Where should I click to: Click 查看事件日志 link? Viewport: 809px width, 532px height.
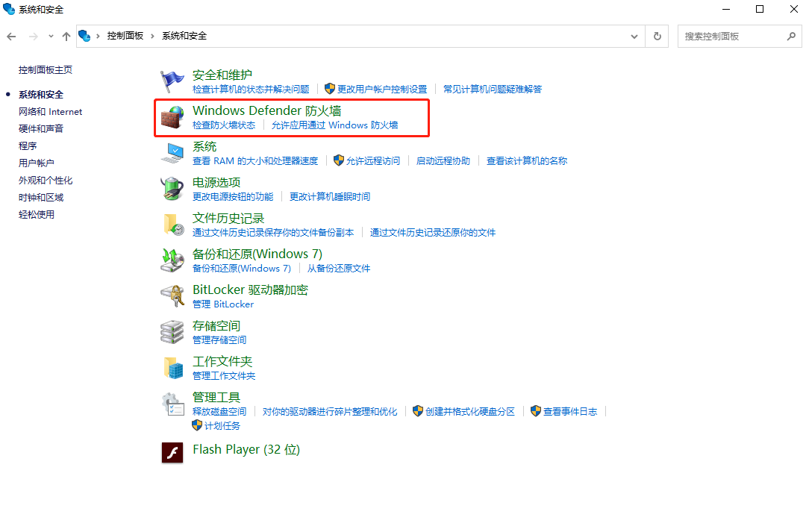[570, 411]
